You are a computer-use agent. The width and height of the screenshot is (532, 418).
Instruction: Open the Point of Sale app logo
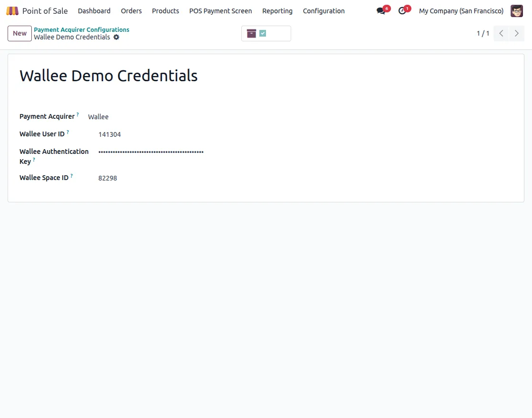[12, 11]
